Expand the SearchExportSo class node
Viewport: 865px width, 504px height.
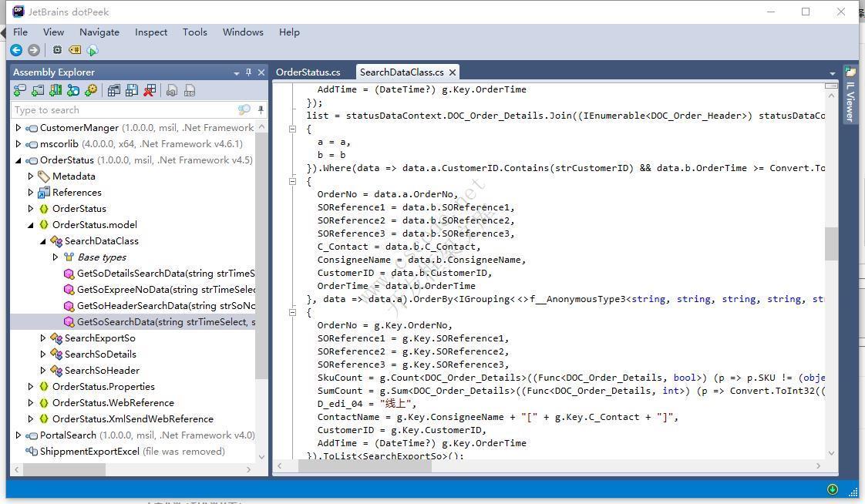pyautogui.click(x=43, y=338)
